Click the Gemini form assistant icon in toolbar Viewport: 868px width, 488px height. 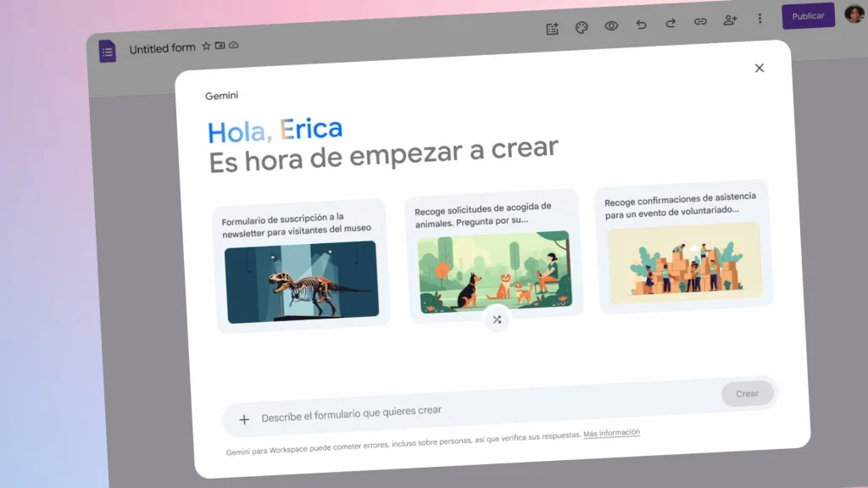pyautogui.click(x=553, y=29)
